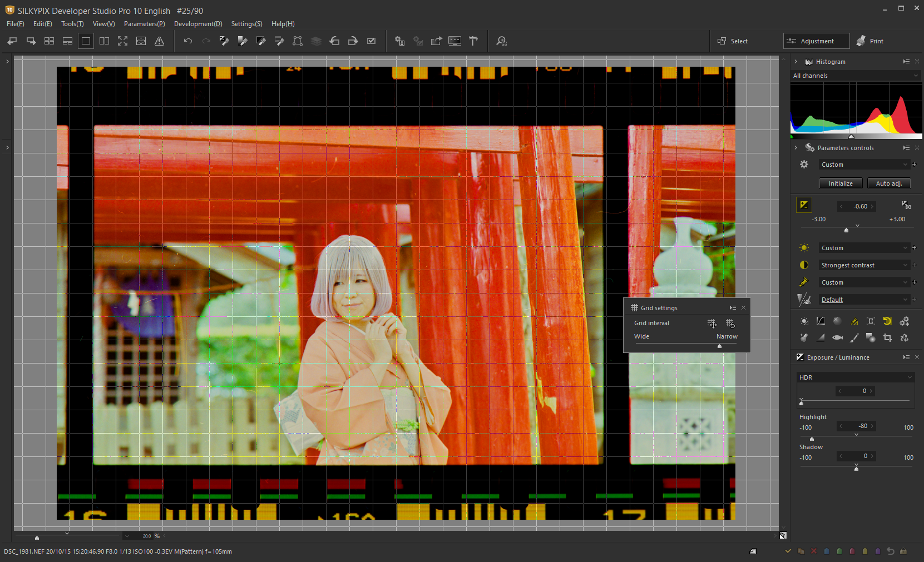
Task: Go to next image with the right arrow icon
Action: click(x=31, y=41)
